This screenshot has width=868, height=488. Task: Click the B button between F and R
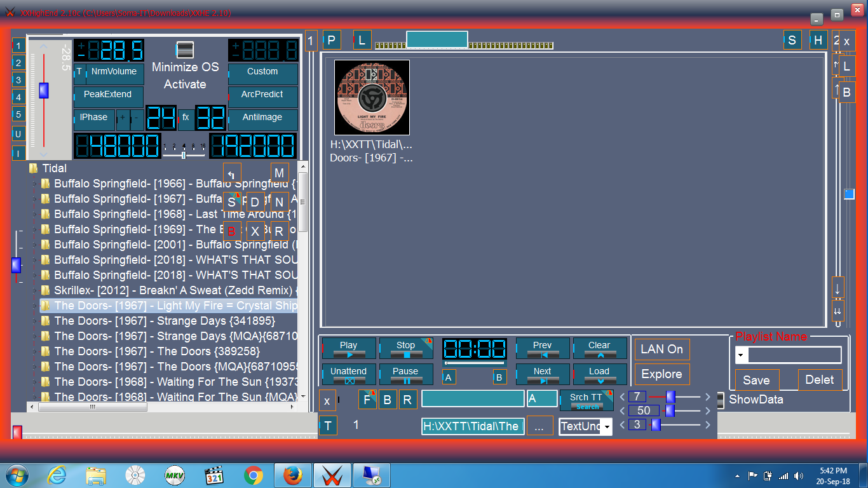coord(388,400)
